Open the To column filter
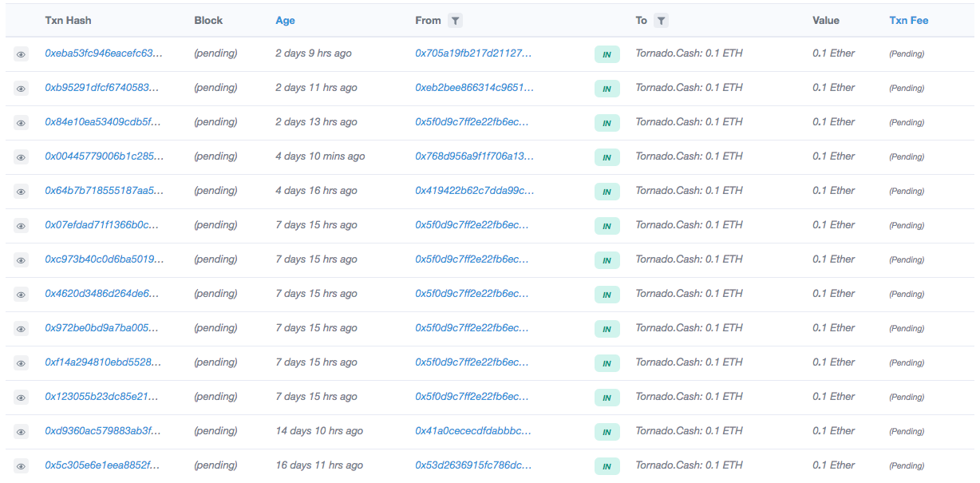The image size is (980, 483). 661,21
